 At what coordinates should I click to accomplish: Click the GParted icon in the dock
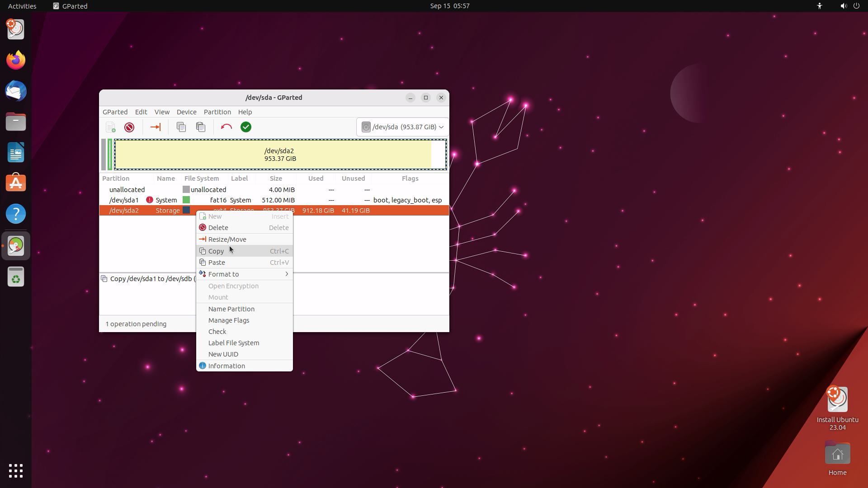tap(16, 246)
